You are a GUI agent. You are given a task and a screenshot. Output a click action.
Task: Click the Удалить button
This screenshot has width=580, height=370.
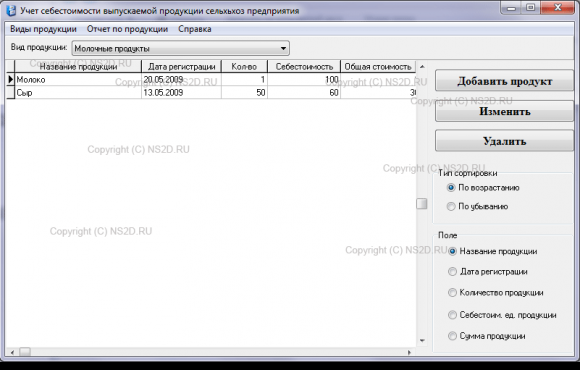(x=505, y=141)
